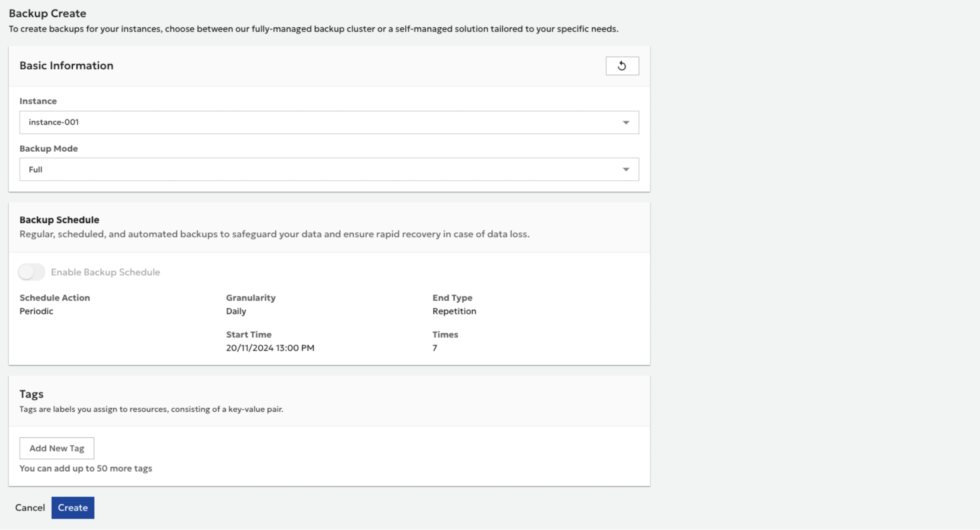This screenshot has height=530, width=980.
Task: Click the Times value 7
Action: pos(435,348)
